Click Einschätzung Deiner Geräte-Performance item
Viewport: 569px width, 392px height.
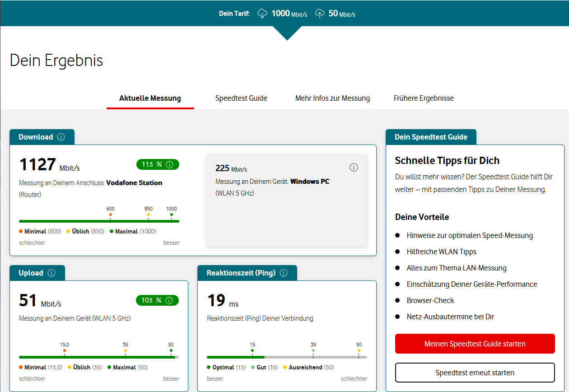(x=472, y=284)
